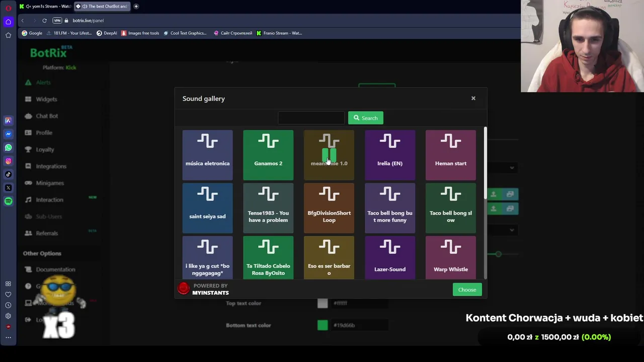Select Ta Tiltado Cabelo Rosa ByOsito sound
Viewport: 644px width, 362px height.
click(x=268, y=257)
